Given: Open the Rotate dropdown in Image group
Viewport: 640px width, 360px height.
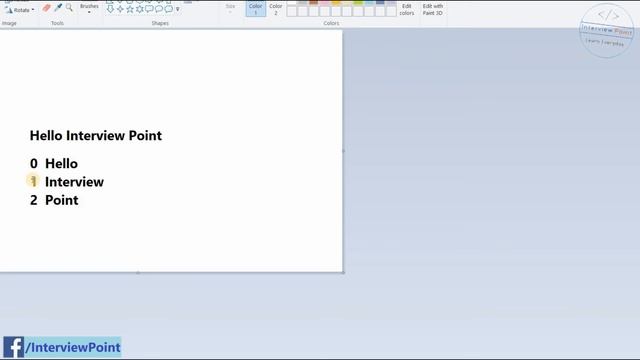Looking at the screenshot, I should coord(20,10).
